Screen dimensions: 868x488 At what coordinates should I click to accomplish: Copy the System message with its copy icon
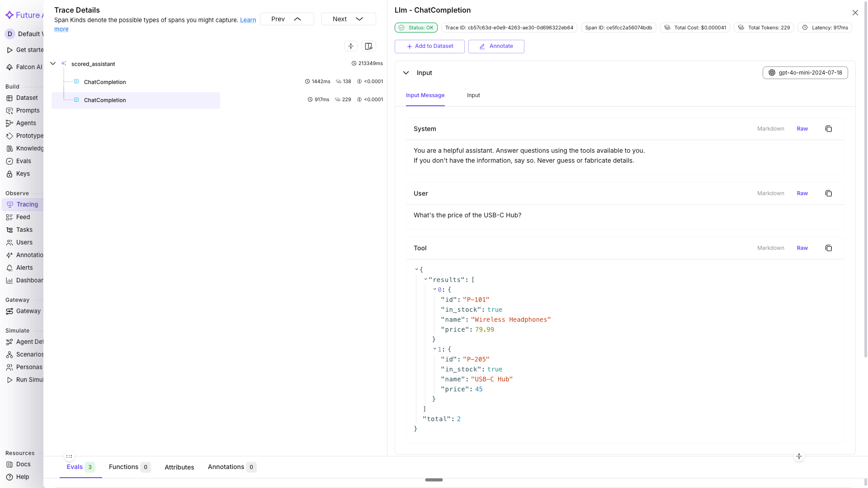coord(829,129)
